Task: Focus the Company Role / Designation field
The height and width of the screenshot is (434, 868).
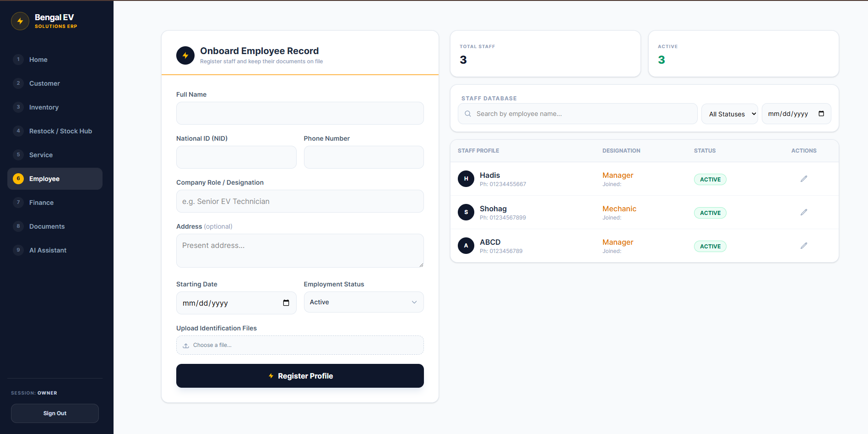Action: [300, 201]
